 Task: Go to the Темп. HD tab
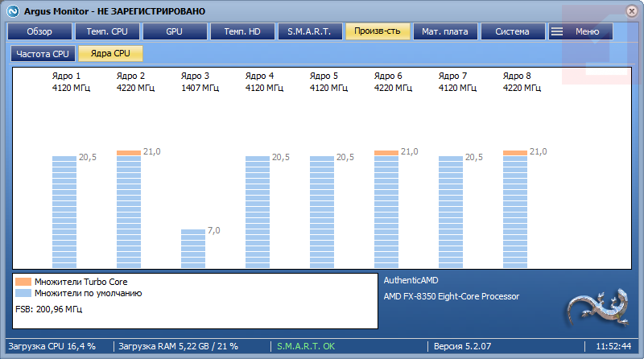[x=242, y=31]
